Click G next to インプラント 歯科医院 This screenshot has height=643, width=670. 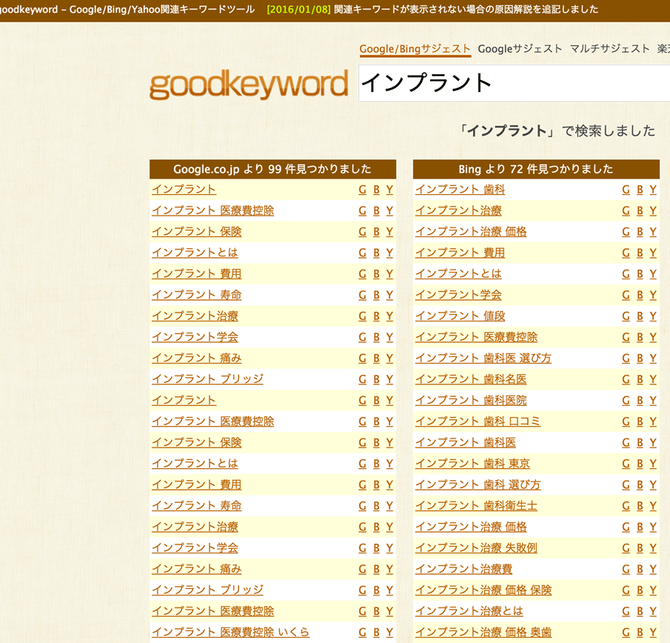coord(626,400)
